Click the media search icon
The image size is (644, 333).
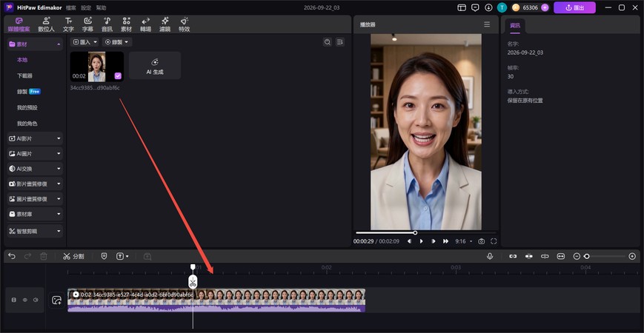(x=328, y=42)
